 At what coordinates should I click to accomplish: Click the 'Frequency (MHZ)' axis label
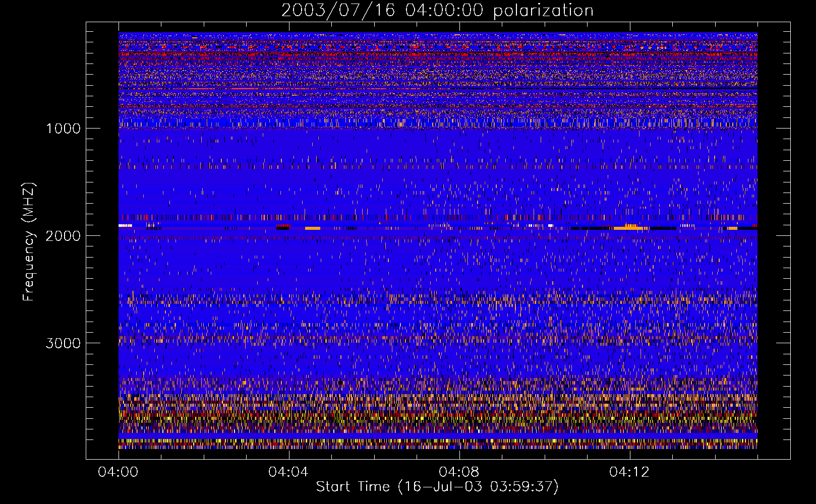pyautogui.click(x=29, y=242)
